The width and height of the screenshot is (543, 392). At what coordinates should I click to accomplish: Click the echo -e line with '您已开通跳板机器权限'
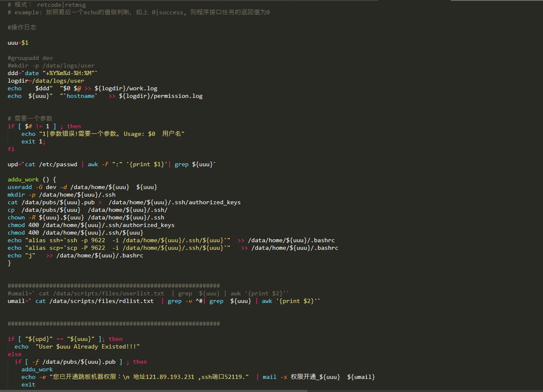pyautogui.click(x=198, y=377)
